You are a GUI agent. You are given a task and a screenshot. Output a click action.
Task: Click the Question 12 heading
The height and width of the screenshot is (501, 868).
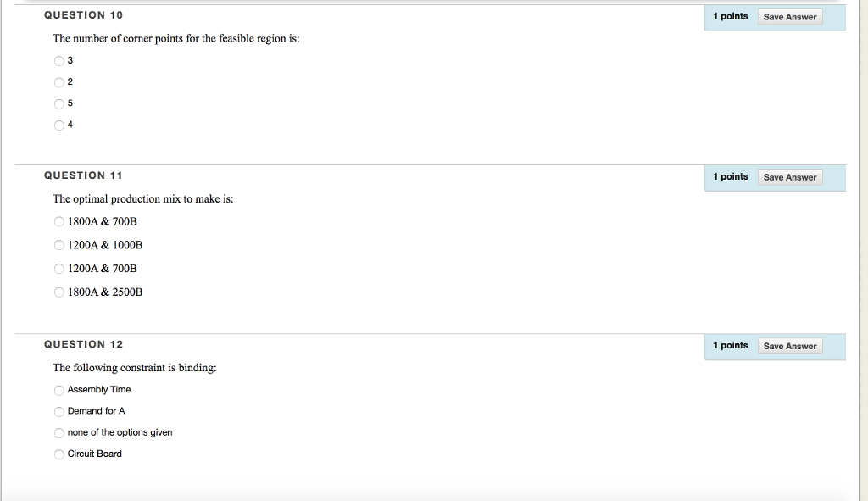point(83,344)
